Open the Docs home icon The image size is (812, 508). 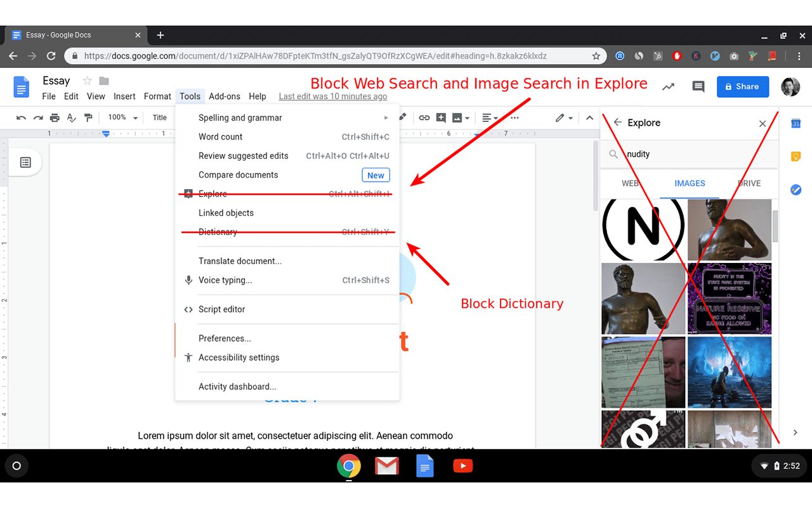(22, 87)
